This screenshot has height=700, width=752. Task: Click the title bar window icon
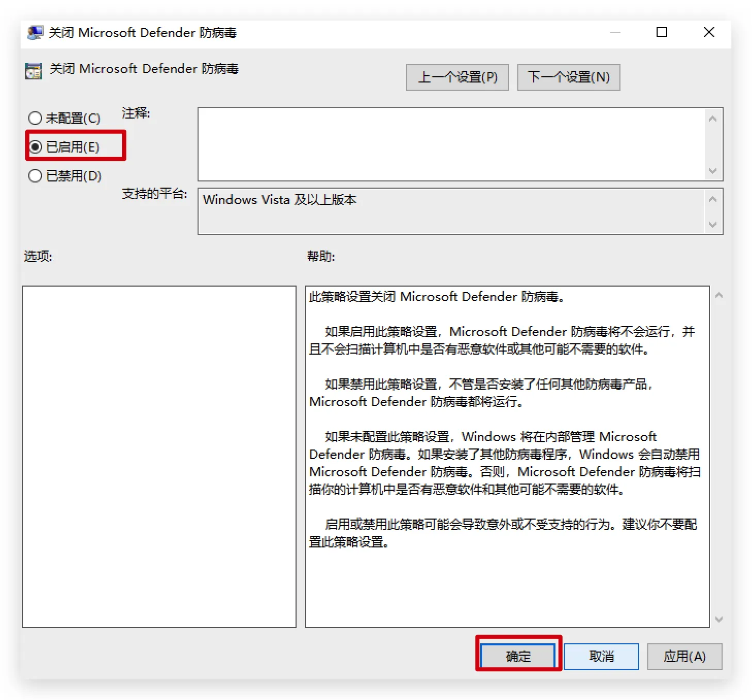click(35, 33)
